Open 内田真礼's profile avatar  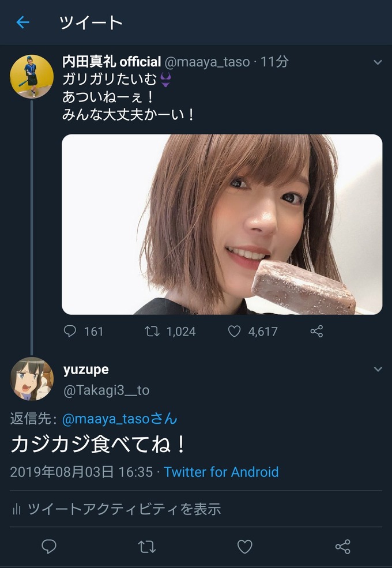coord(33,76)
